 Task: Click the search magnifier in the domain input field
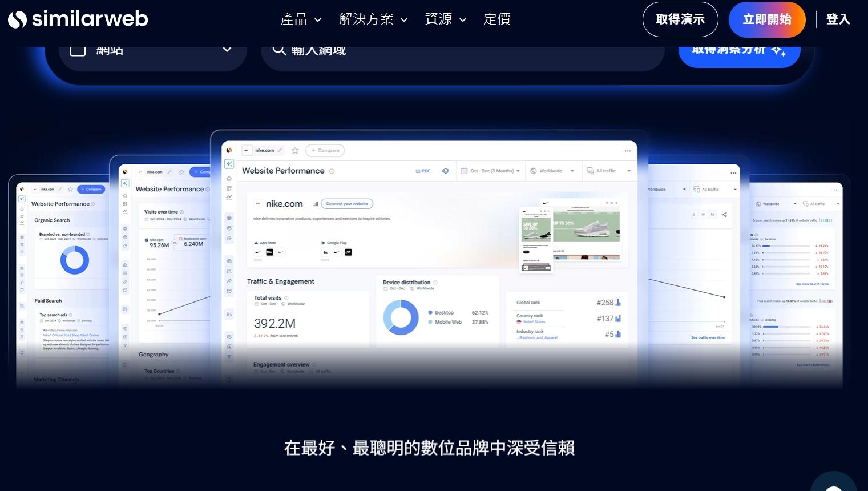[279, 50]
